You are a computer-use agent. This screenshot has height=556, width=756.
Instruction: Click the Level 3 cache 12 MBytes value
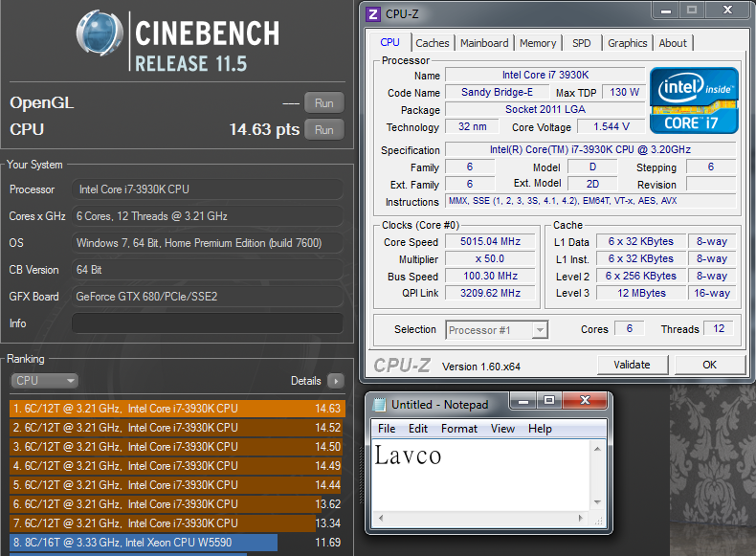tap(641, 293)
